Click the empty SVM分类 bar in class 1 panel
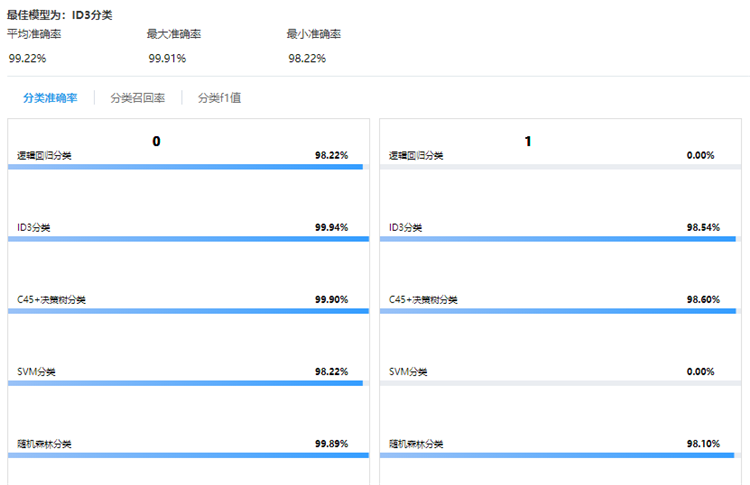Viewport: 750px width, 485px height. coord(560,383)
